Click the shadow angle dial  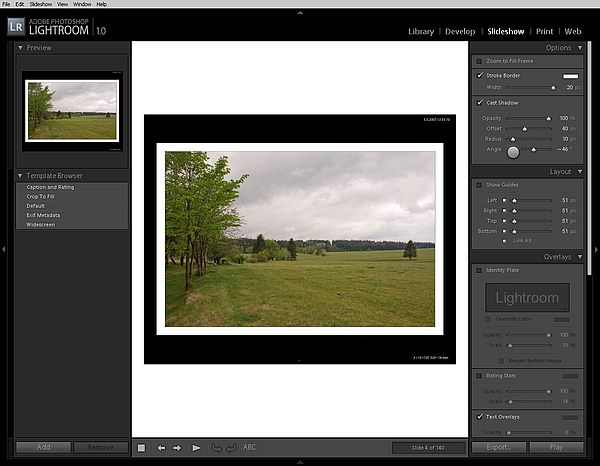[x=514, y=151]
